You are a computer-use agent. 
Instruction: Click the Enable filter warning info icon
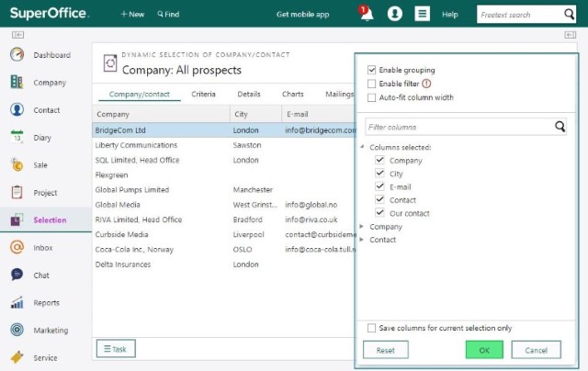tap(426, 84)
